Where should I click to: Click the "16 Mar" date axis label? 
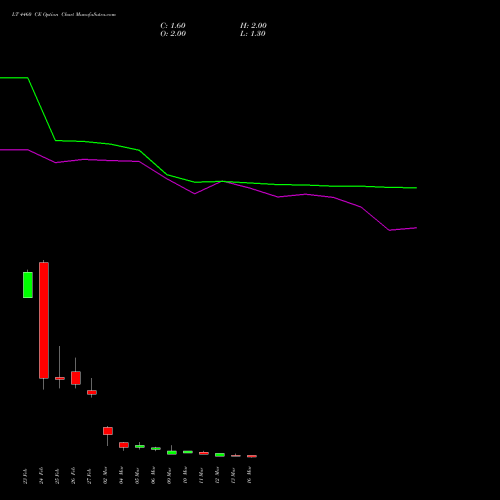point(250,475)
